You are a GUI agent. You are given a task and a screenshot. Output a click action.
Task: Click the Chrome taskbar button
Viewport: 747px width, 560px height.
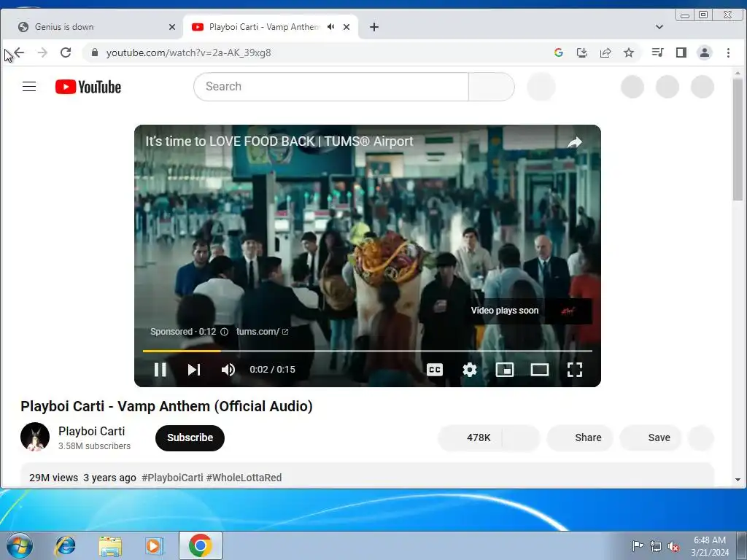(201, 545)
